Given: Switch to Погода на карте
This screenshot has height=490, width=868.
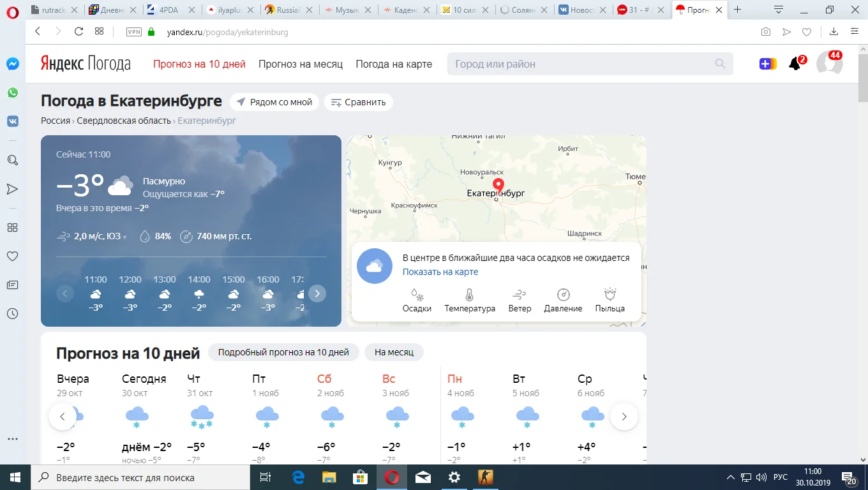Looking at the screenshot, I should [x=394, y=64].
